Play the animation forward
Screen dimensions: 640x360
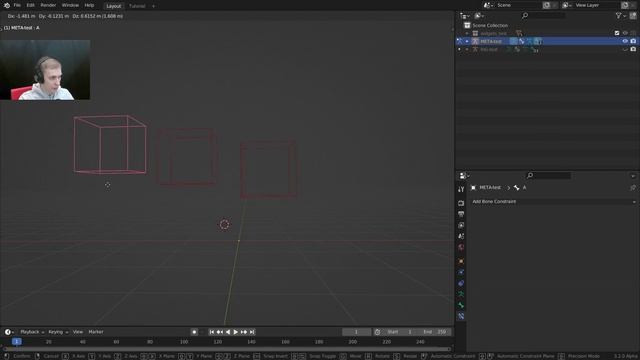click(x=236, y=332)
